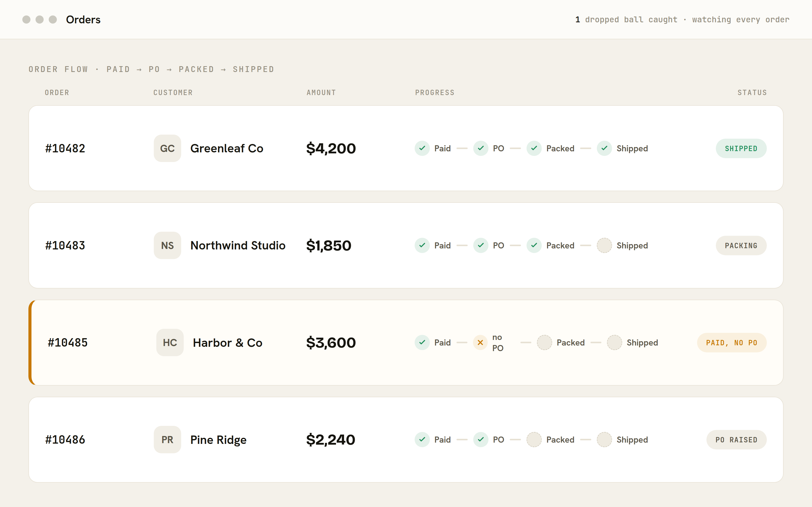The image size is (812, 507).
Task: Click the NS avatar for Northwind Studio
Action: [167, 245]
